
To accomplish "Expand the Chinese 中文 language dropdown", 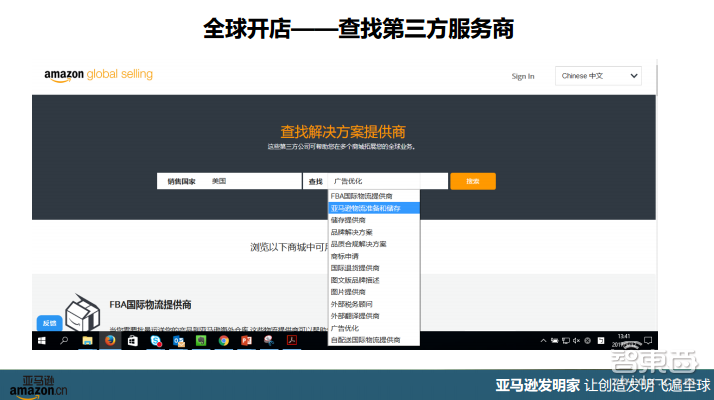I will pyautogui.click(x=599, y=76).
